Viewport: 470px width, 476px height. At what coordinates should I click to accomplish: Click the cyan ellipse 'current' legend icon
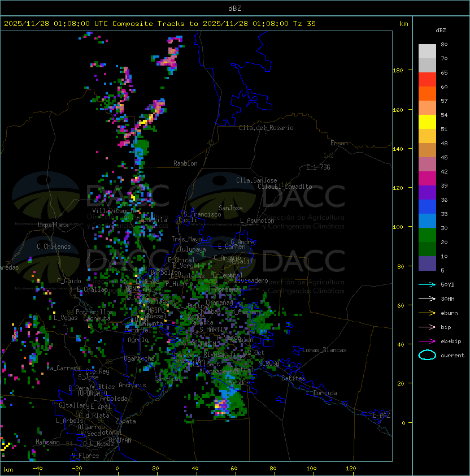pos(427,355)
